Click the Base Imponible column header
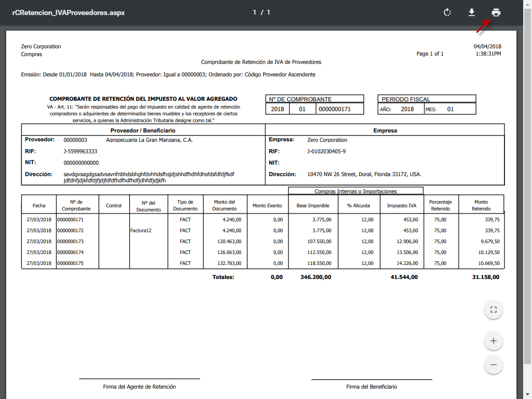 tap(313, 206)
